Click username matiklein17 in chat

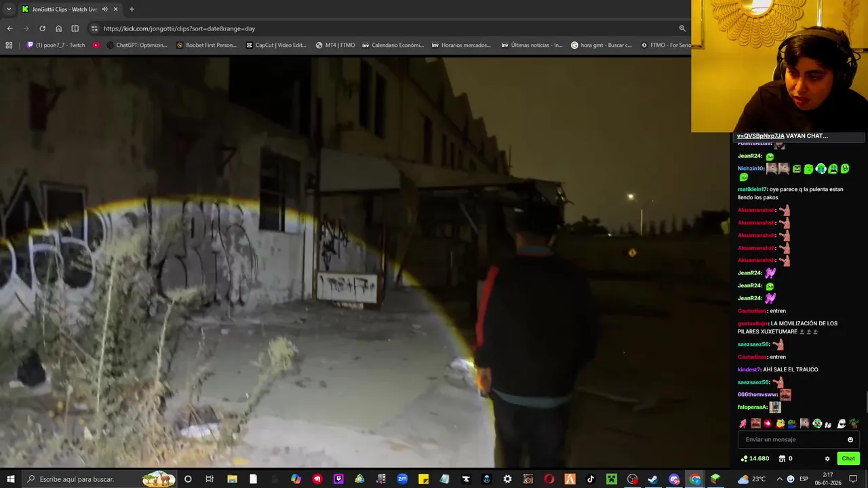(752, 189)
